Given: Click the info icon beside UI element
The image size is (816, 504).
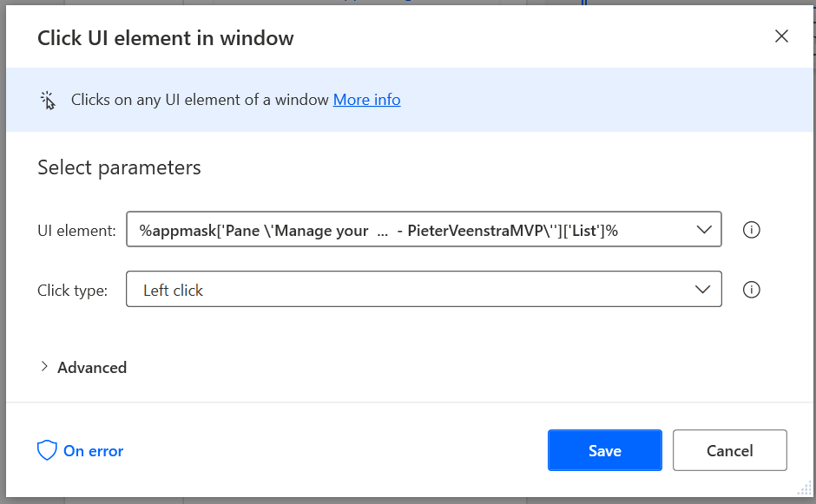Looking at the screenshot, I should (751, 229).
